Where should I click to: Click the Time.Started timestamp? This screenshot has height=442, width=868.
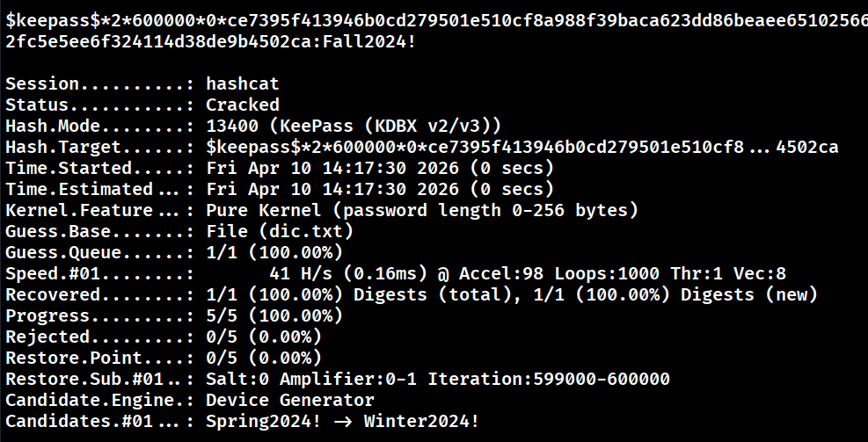pyautogui.click(x=380, y=168)
